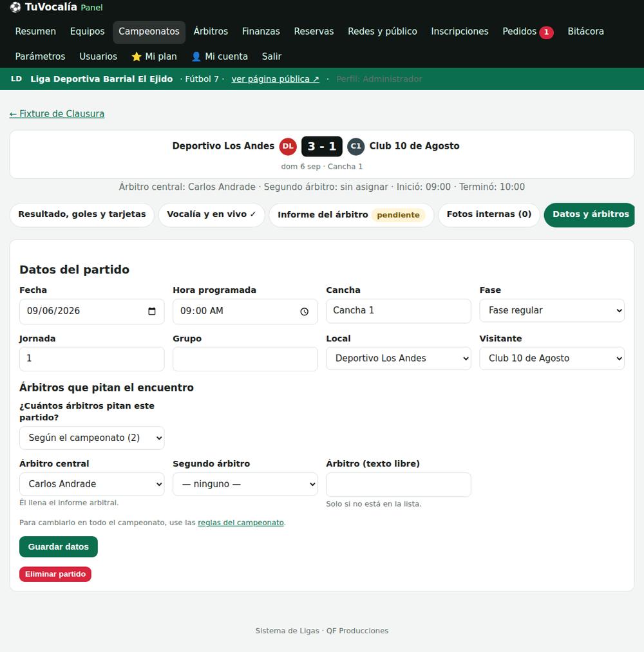Screen dimensions: 644x652
Task: Click Árbitro (texto libre) field
Action: [399, 485]
